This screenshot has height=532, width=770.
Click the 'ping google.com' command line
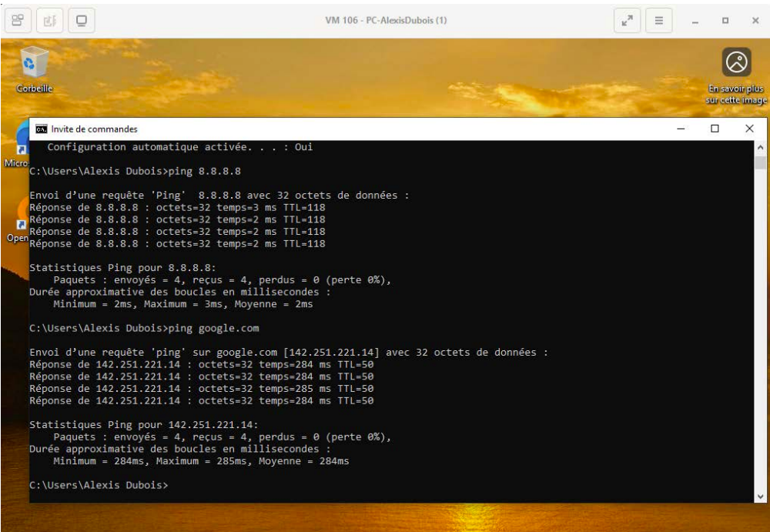pos(145,328)
